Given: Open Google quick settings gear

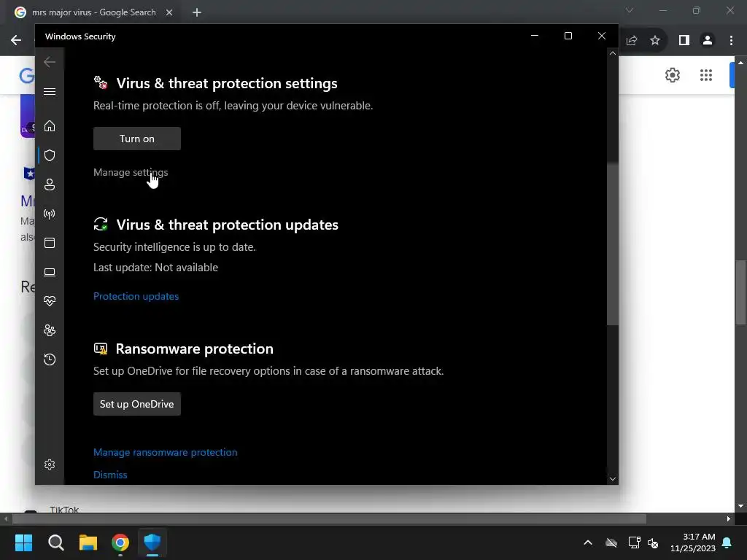Looking at the screenshot, I should (x=672, y=75).
